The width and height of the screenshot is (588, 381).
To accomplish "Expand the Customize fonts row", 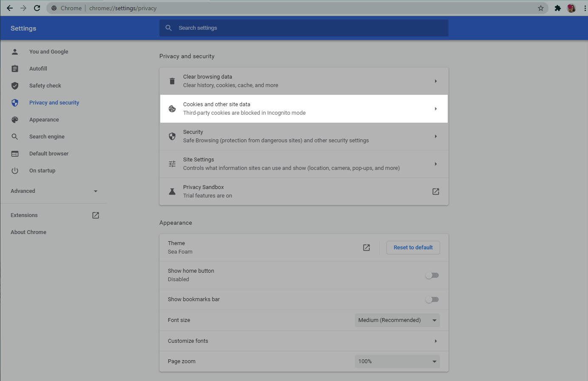I will 304,341.
